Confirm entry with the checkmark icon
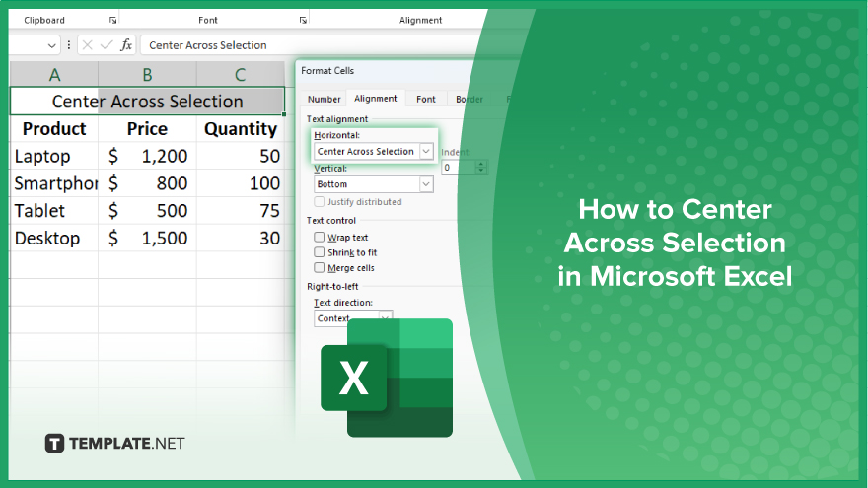The height and width of the screenshot is (488, 868). tap(107, 45)
